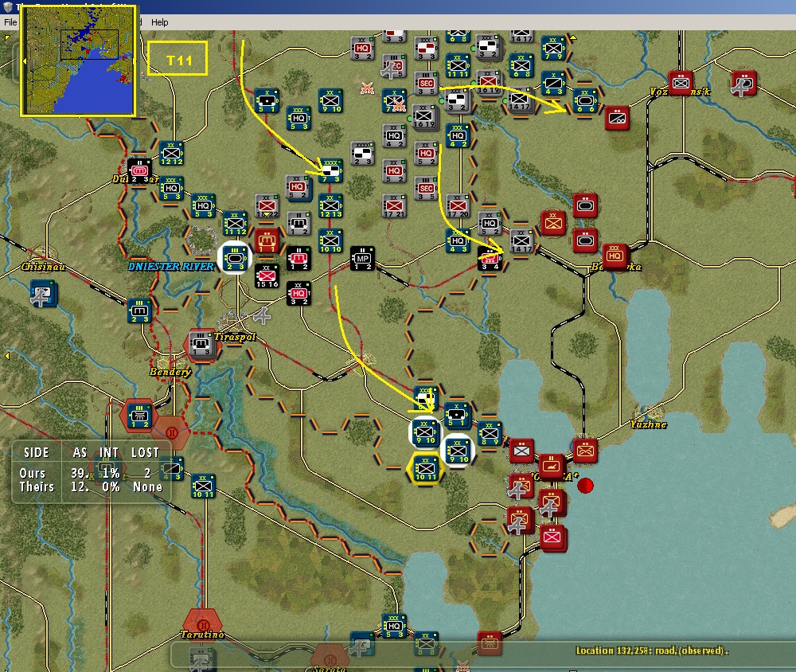The width and height of the screenshot is (796, 672).
Task: Click the grey airfield icon near Tiraspol
Action: point(262,316)
